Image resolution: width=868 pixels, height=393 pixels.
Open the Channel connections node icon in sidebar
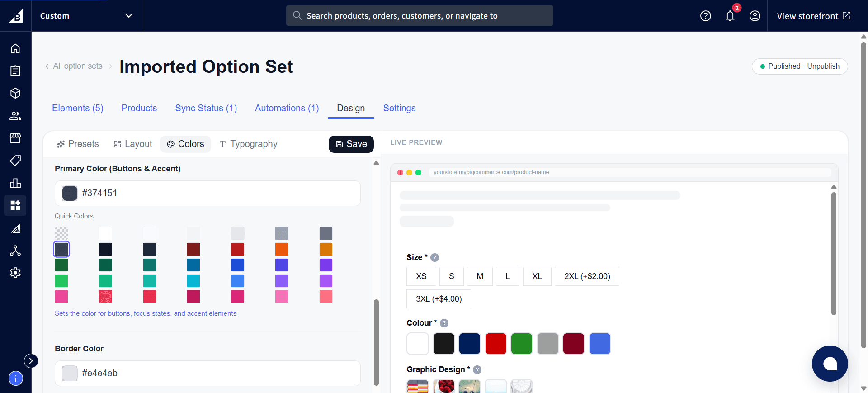point(15,251)
